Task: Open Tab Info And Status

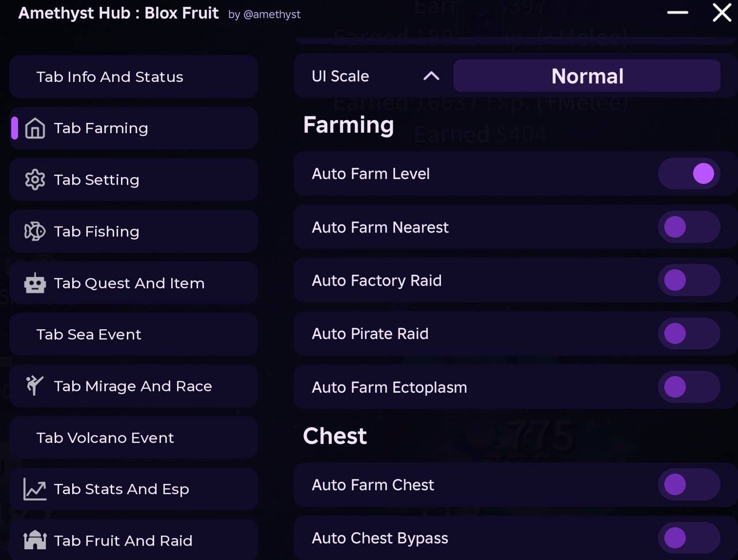Action: 133,77
